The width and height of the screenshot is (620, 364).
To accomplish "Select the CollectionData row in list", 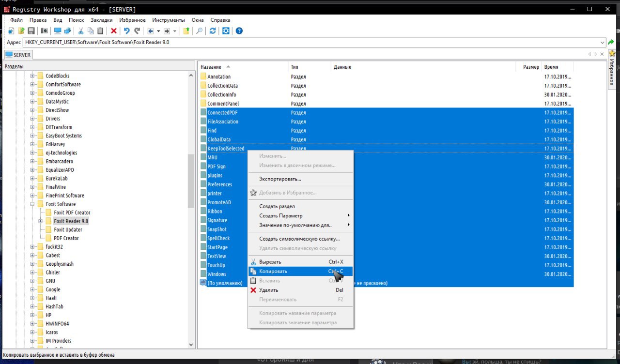I will pos(386,86).
